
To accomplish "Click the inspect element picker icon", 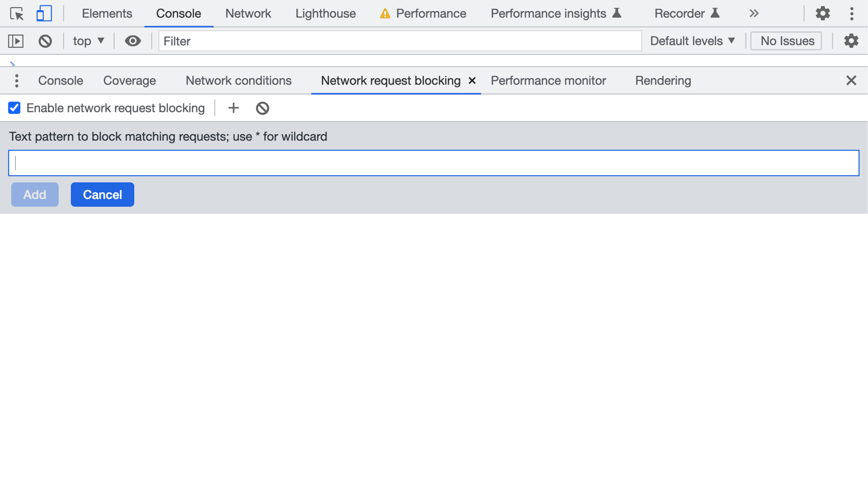I will click(x=17, y=14).
